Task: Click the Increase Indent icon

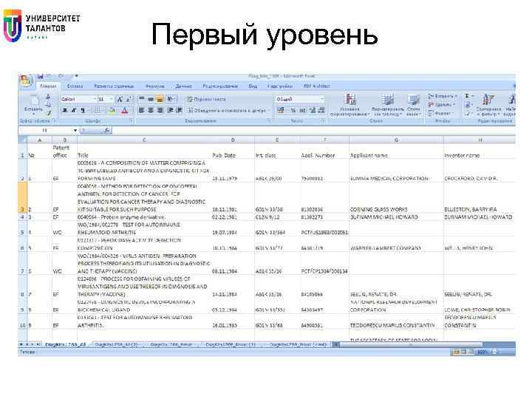Action: pos(179,110)
